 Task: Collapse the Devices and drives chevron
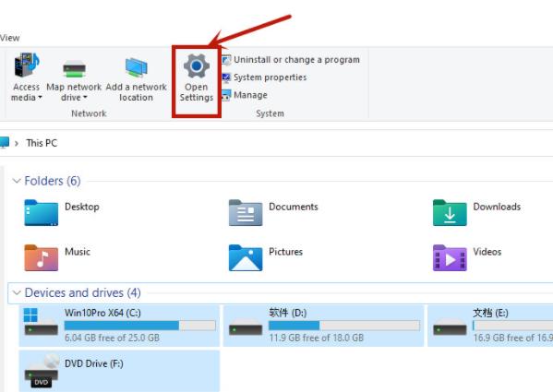click(17, 292)
